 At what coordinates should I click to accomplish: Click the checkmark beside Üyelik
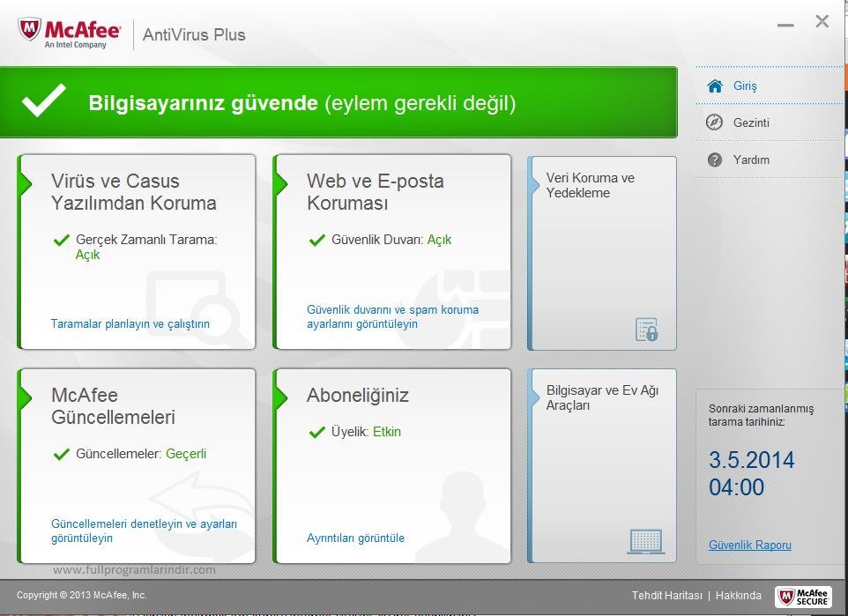(x=317, y=432)
